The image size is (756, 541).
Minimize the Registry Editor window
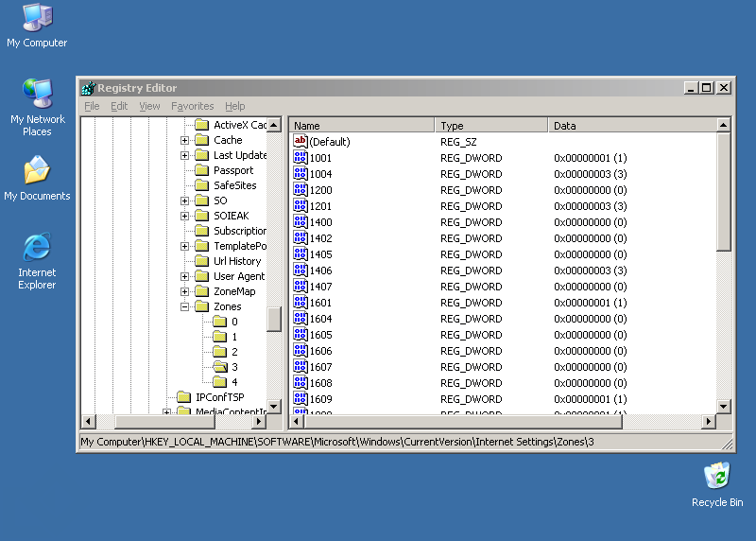pyautogui.click(x=691, y=88)
